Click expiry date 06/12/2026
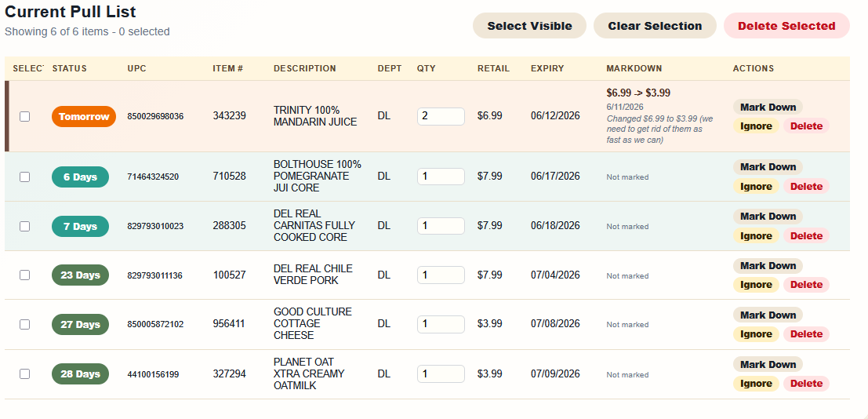 pos(555,116)
